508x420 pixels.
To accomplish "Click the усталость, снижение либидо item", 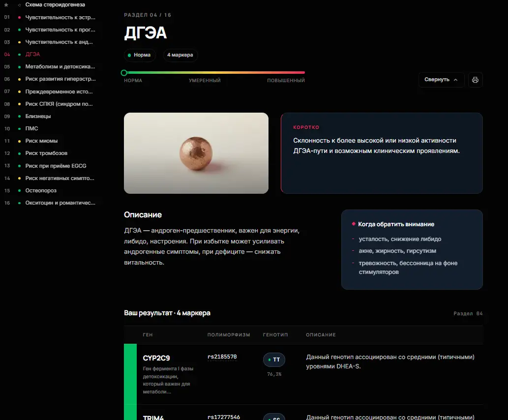I will click(400, 239).
